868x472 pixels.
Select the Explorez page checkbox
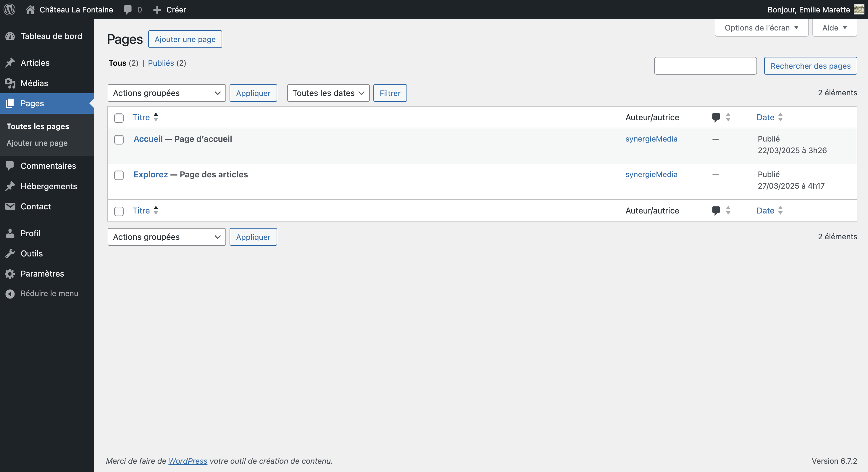(119, 175)
